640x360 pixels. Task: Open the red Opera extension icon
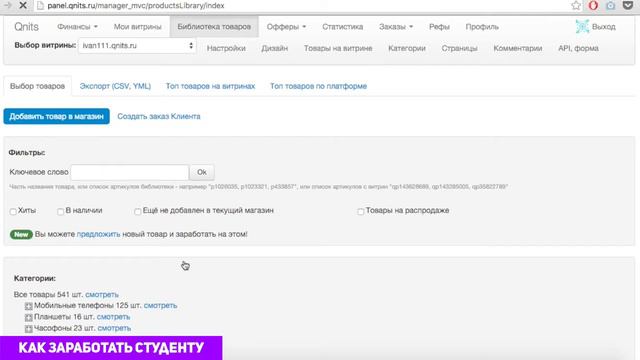tap(593, 5)
